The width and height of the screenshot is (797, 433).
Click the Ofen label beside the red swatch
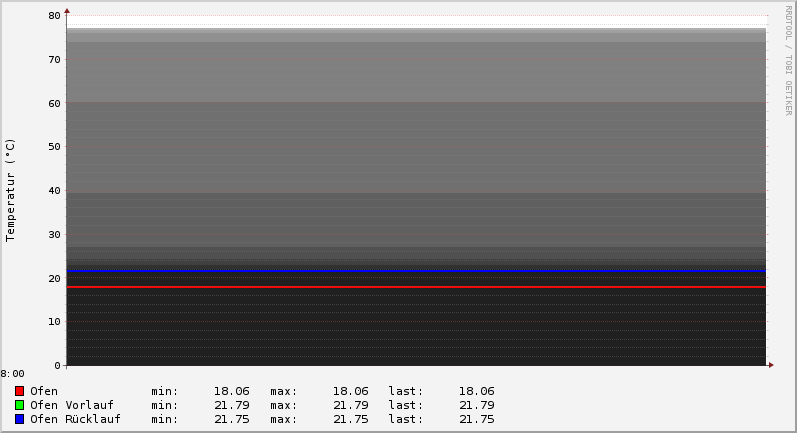coord(44,391)
